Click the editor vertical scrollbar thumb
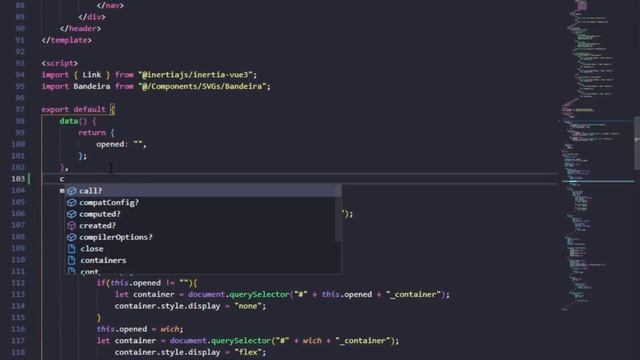 pos(637,143)
